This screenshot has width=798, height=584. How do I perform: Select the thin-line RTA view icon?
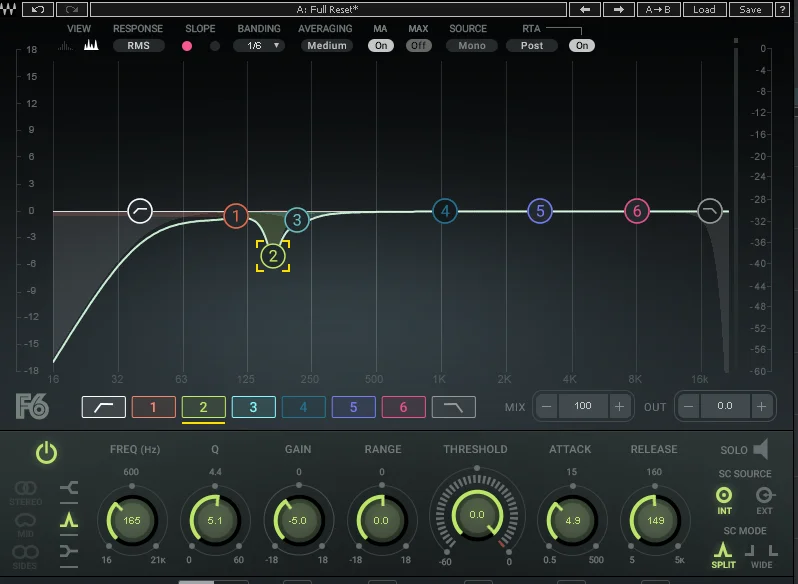tap(65, 46)
